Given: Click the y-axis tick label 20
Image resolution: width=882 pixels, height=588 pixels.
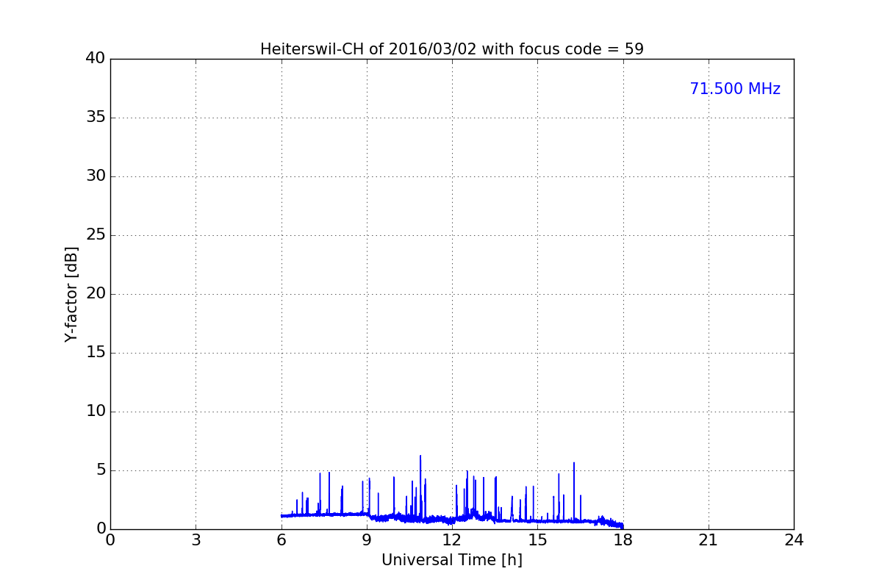Looking at the screenshot, I should click(x=95, y=294).
